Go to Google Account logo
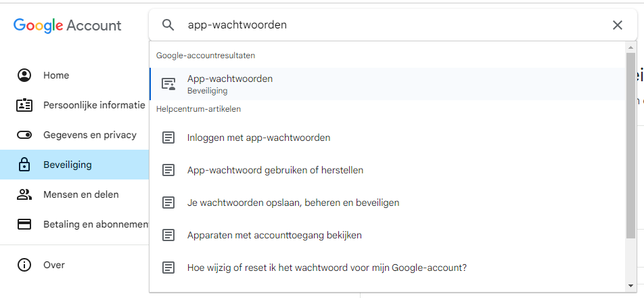The width and height of the screenshot is (644, 298). coord(67,26)
